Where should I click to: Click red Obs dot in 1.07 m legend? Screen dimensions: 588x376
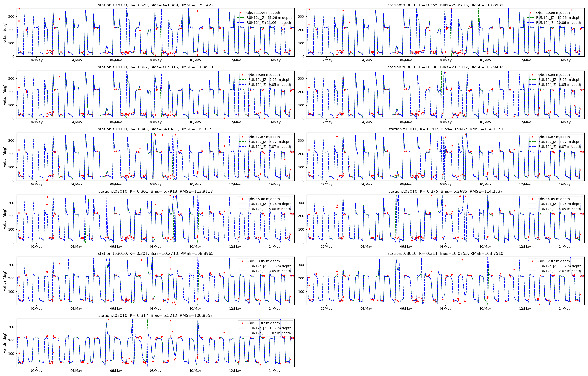click(242, 323)
